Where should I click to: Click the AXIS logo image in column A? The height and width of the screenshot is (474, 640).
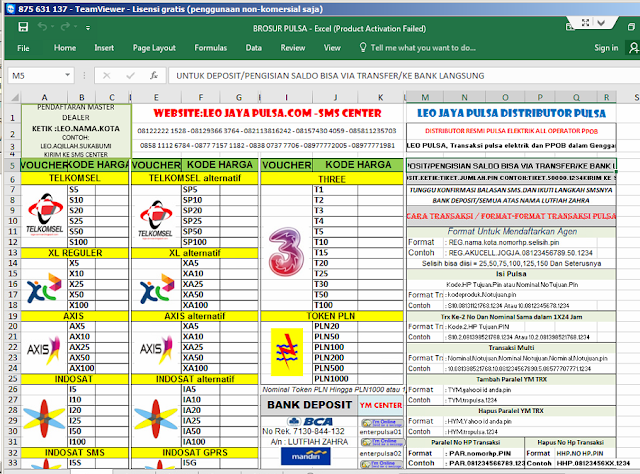point(44,349)
